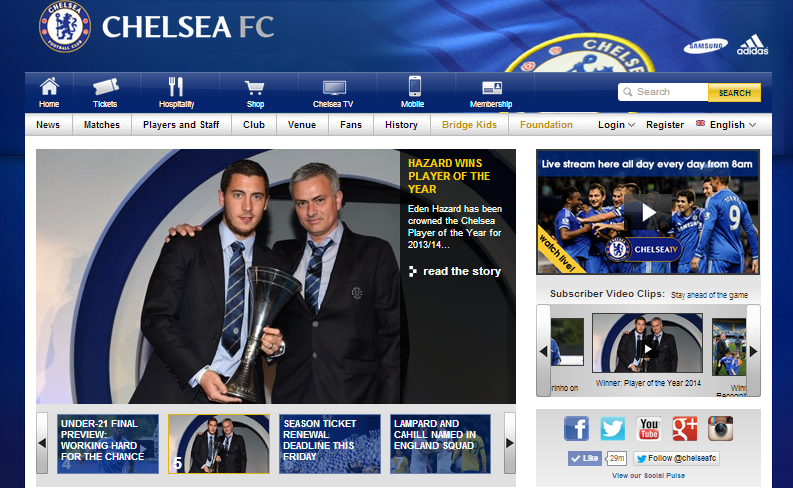This screenshot has width=793, height=488.
Task: Expand the Login dropdown
Action: tap(616, 124)
